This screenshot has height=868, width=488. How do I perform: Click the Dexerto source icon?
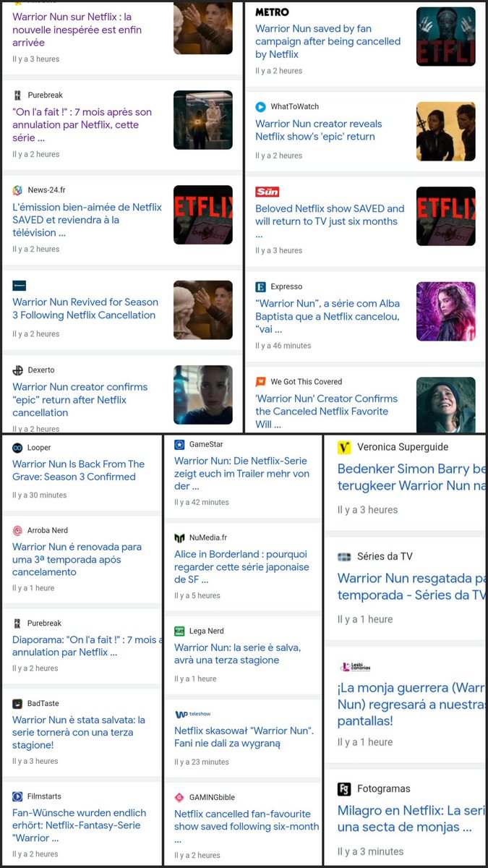[18, 370]
